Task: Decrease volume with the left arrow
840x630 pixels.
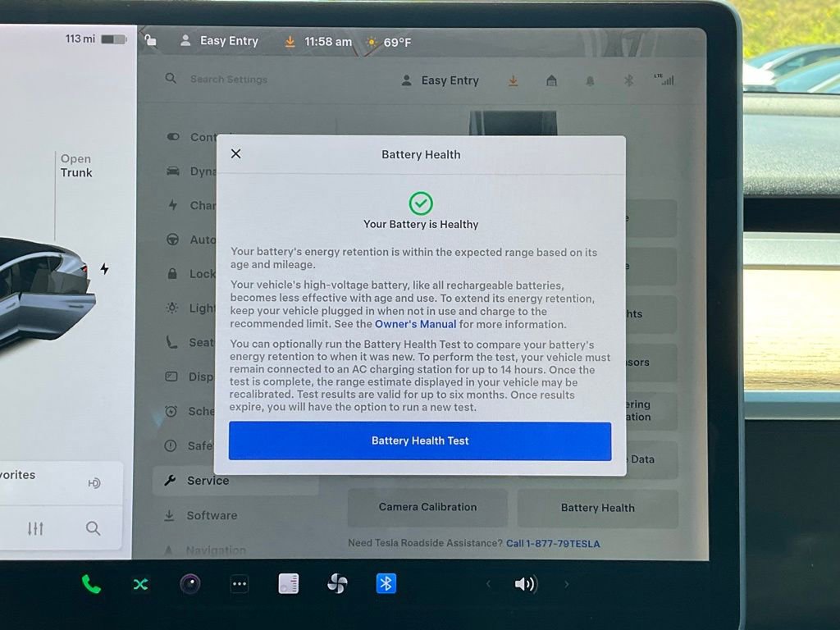Action: 488,584
